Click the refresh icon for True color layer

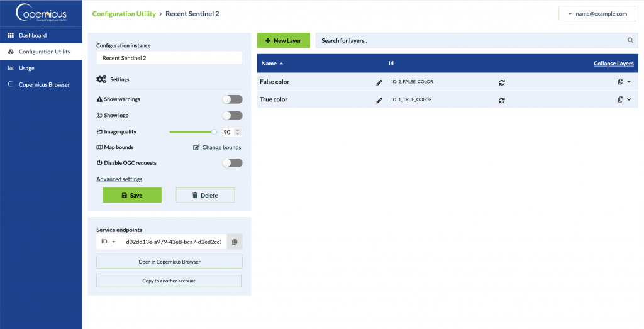coord(502,100)
